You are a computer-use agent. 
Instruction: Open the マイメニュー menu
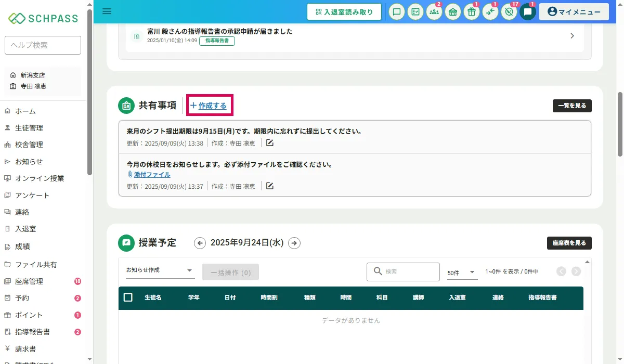[x=574, y=12]
